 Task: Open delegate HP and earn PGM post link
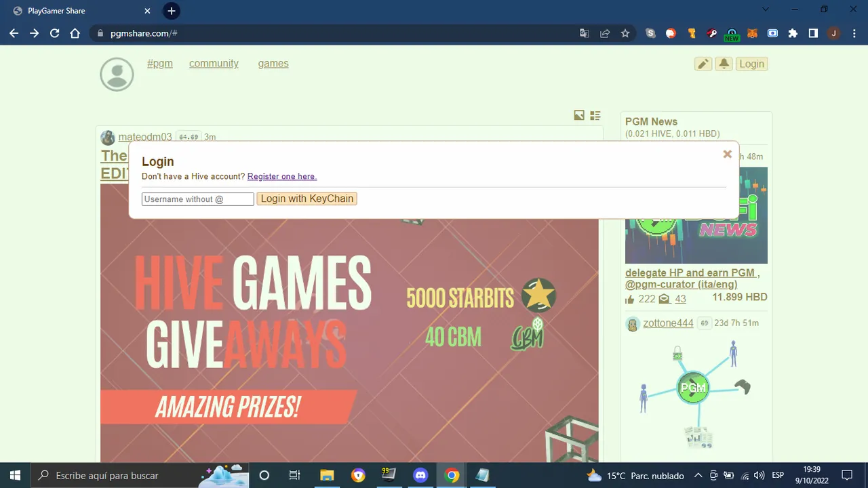[692, 279]
